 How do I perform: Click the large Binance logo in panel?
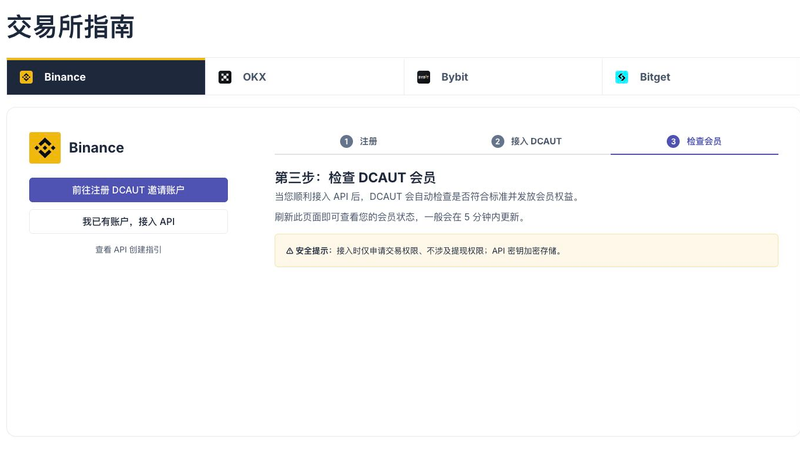(x=45, y=148)
